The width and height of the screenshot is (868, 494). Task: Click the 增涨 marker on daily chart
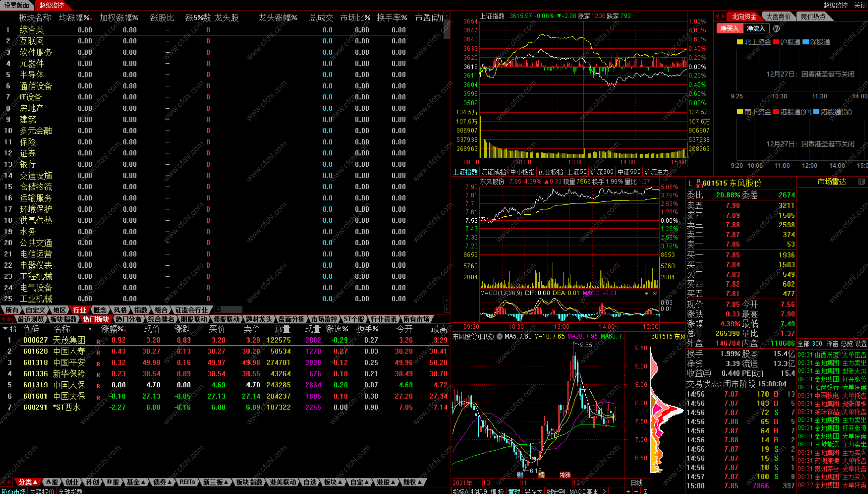click(565, 475)
